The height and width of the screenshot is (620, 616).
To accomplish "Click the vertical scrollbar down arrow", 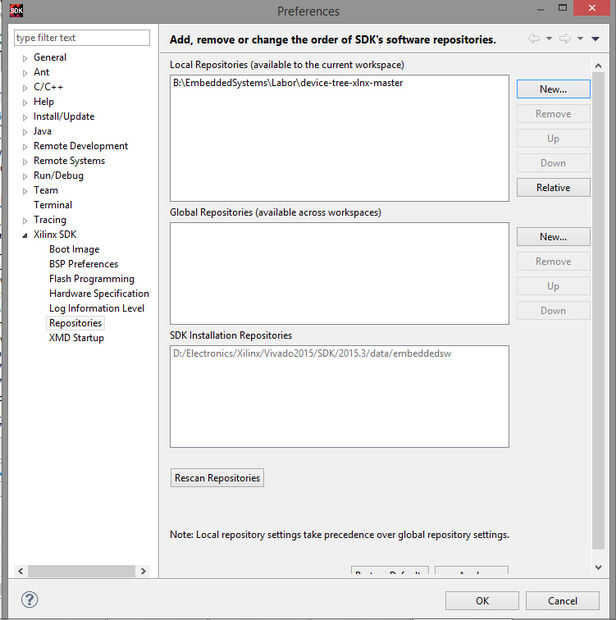I will point(598,567).
